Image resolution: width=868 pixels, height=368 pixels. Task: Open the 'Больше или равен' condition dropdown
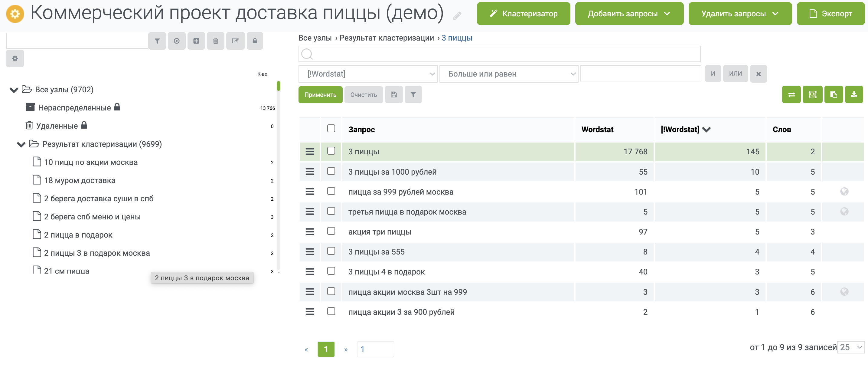point(508,74)
